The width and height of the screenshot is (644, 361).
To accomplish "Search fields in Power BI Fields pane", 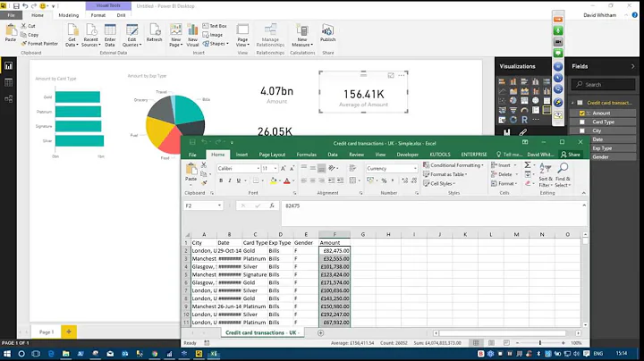I will (x=603, y=85).
